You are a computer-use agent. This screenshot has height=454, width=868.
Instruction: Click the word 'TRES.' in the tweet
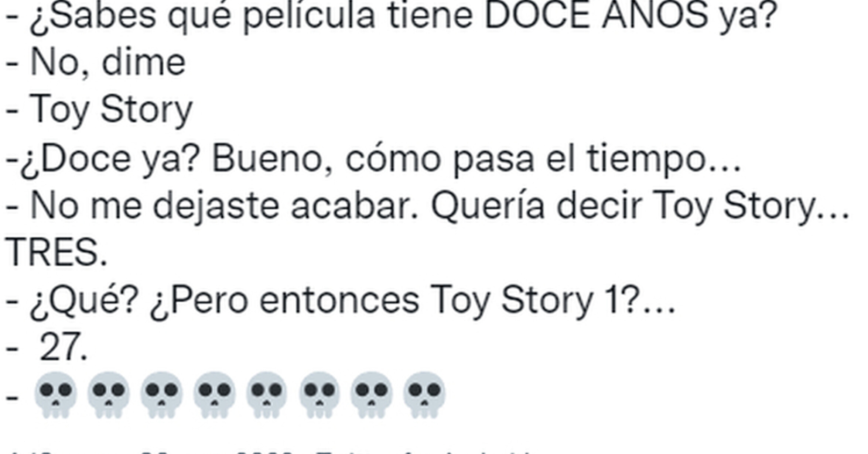(x=56, y=253)
